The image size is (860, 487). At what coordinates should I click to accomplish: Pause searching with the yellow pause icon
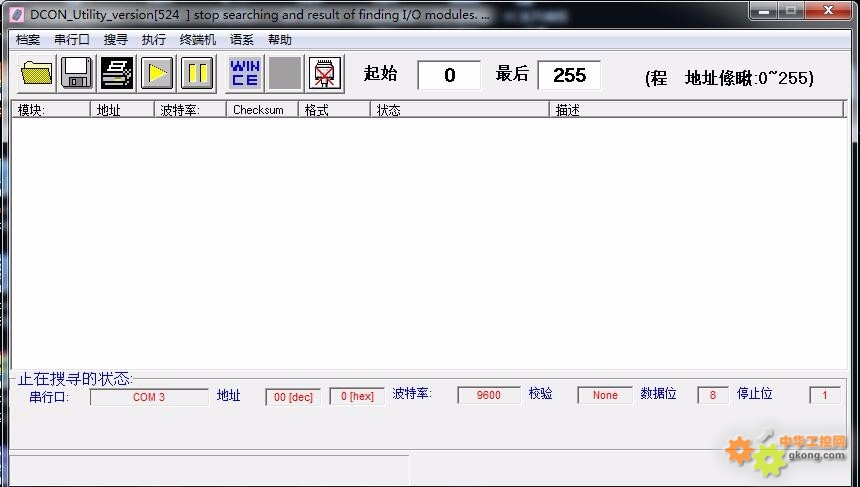tap(197, 74)
